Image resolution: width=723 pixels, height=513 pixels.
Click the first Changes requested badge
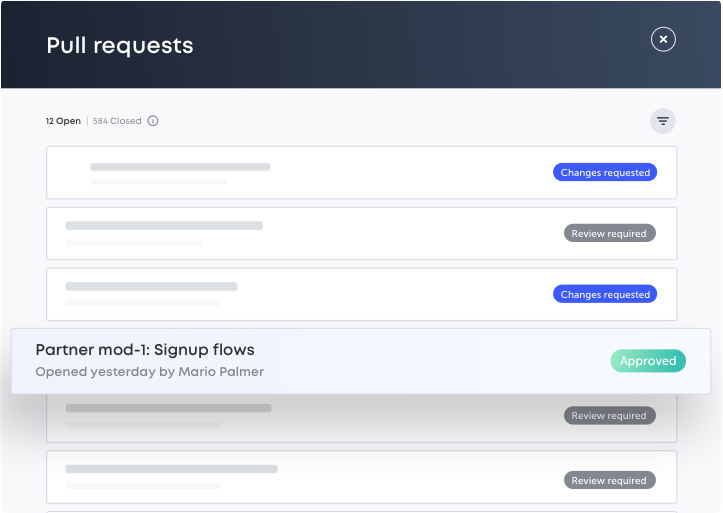click(605, 172)
